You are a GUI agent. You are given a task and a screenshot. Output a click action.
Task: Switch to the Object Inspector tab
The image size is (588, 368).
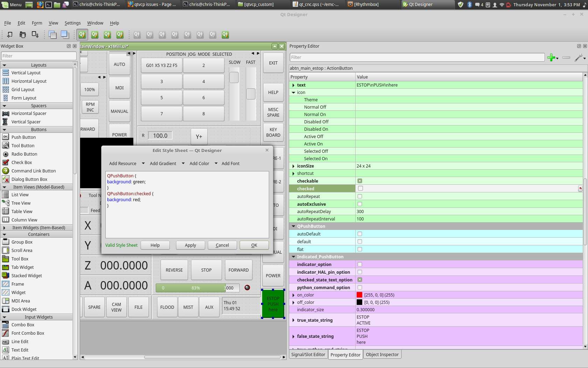click(x=382, y=355)
